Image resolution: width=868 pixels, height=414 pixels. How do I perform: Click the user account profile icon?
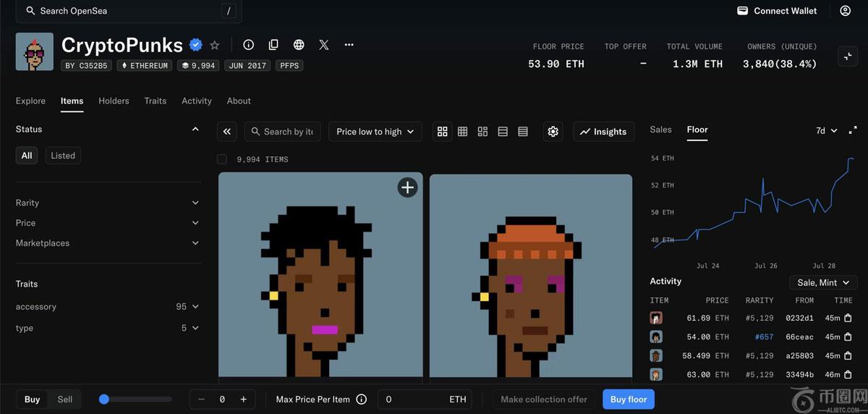coord(845,11)
